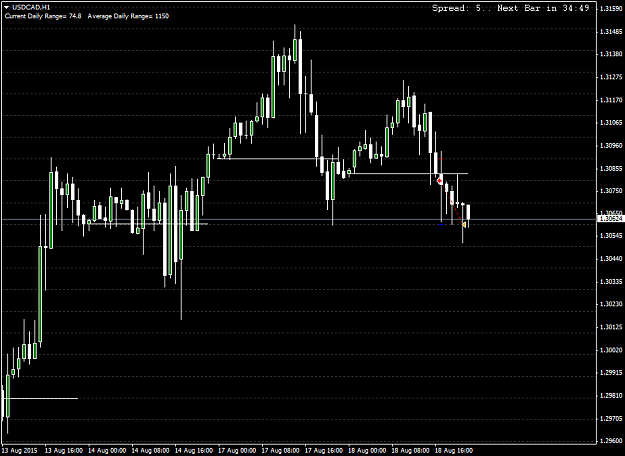The image size is (625, 456).
Task: Click the 18 Aug 16:00 time label
Action: click(x=454, y=450)
